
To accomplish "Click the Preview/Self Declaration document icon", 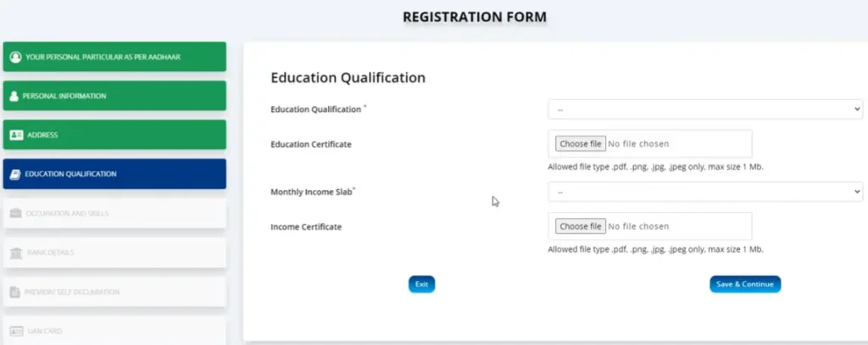I will (x=15, y=292).
